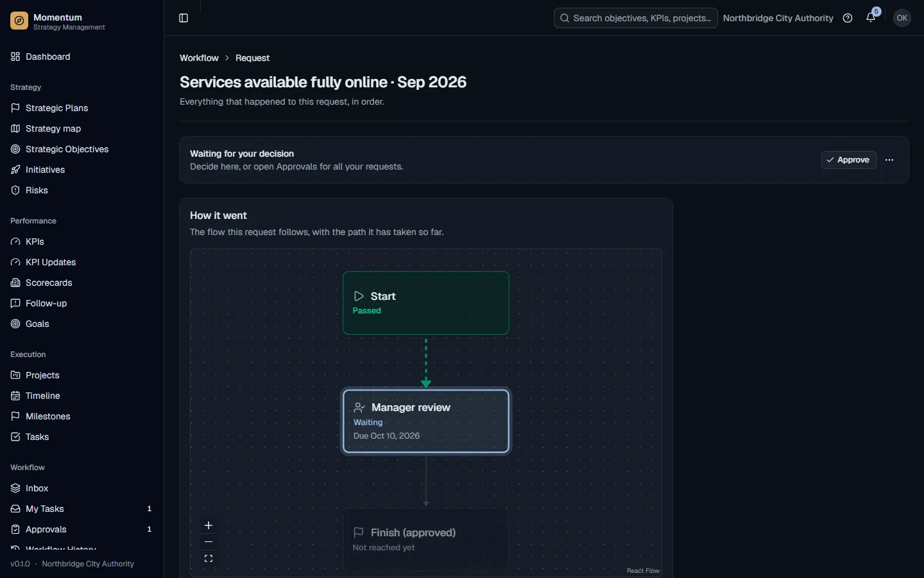Open more options next to Approve
Screen dimensions: 924x578
[x=889, y=160]
